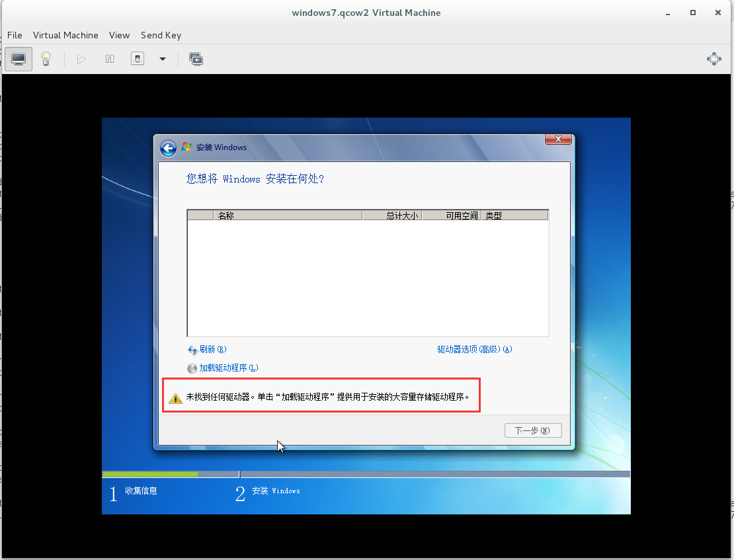Click the 未找到任何驱动器 warning message text
The image size is (734, 560).
point(327,397)
